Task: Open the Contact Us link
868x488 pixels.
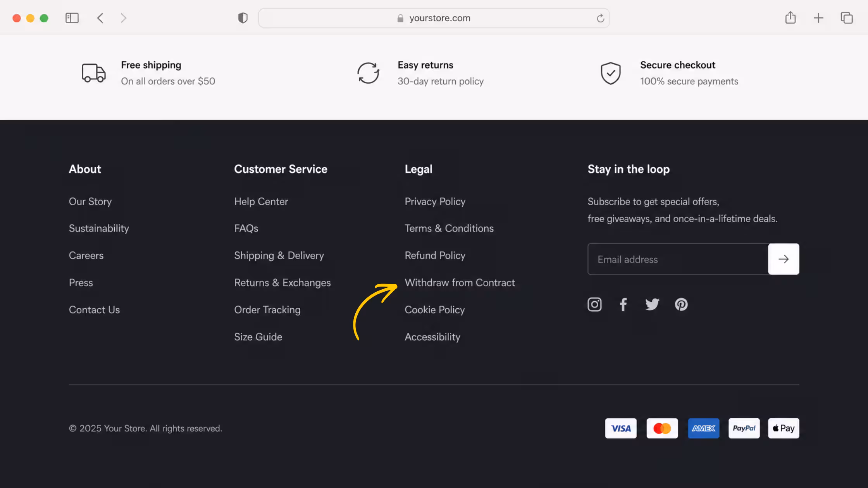Action: tap(94, 310)
